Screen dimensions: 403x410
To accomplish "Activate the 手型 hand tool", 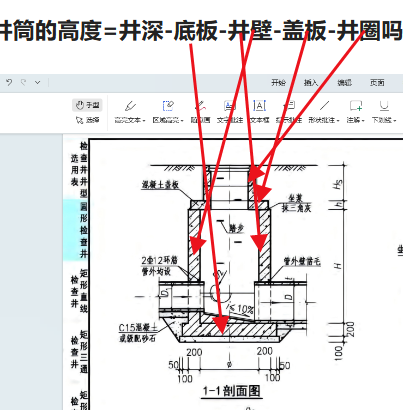I will (87, 105).
